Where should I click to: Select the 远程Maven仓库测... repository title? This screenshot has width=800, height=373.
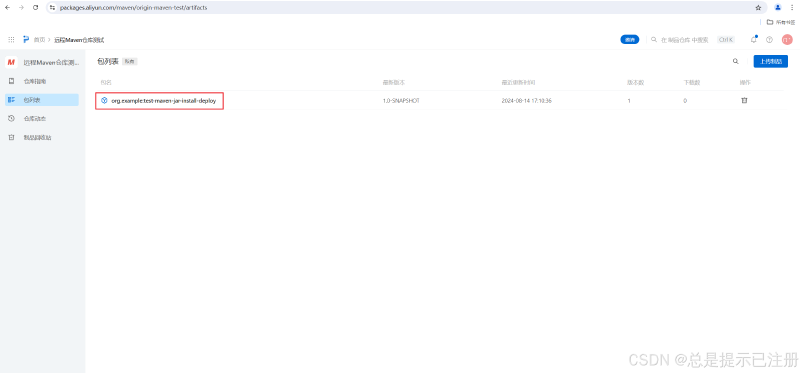click(x=51, y=63)
